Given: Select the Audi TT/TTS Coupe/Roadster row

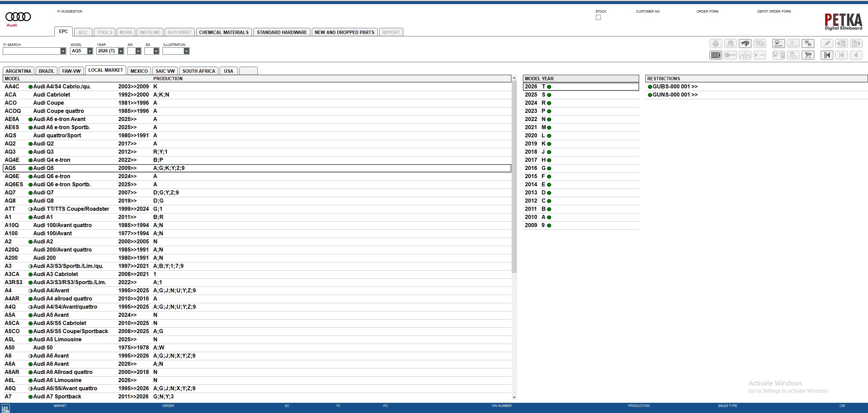Looking at the screenshot, I should [x=257, y=209].
